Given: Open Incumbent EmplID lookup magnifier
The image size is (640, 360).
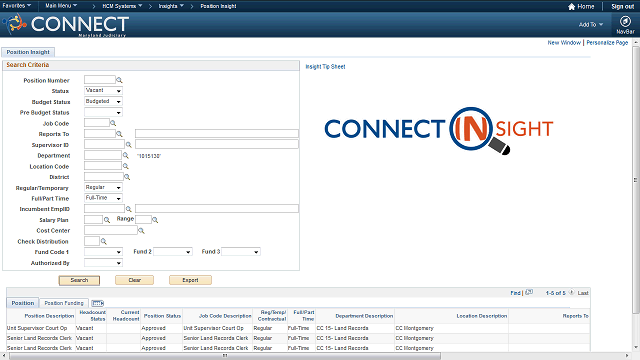Looking at the screenshot, I should coord(129,209).
